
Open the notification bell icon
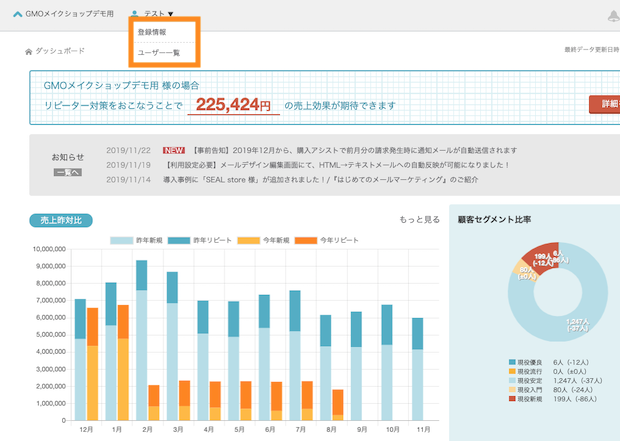point(613,15)
